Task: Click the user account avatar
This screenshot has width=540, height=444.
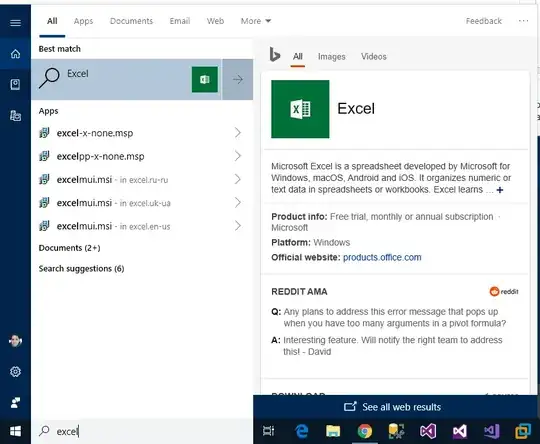Action: click(x=15, y=341)
